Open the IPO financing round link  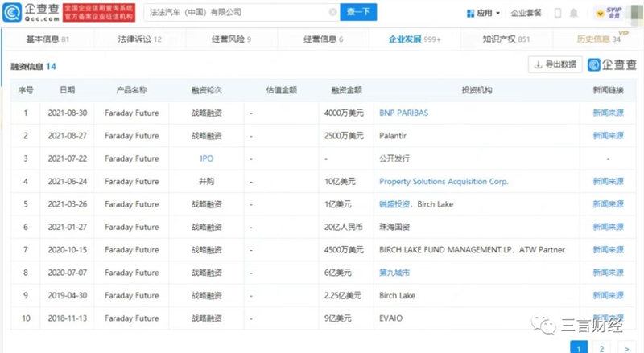pos(207,158)
